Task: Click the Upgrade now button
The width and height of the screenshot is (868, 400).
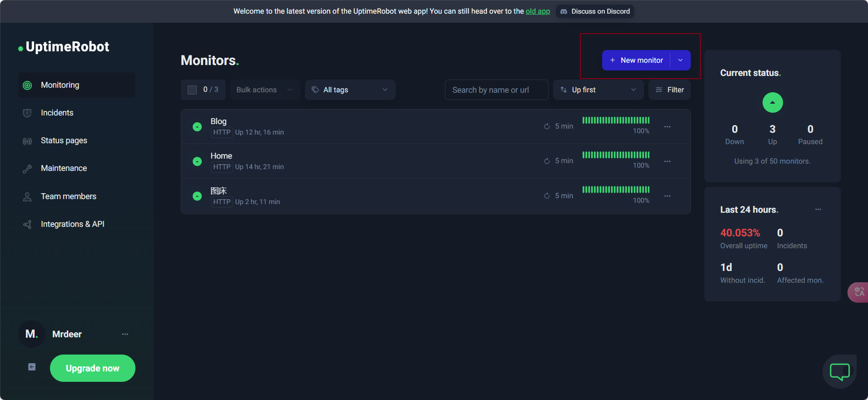Action: [93, 368]
